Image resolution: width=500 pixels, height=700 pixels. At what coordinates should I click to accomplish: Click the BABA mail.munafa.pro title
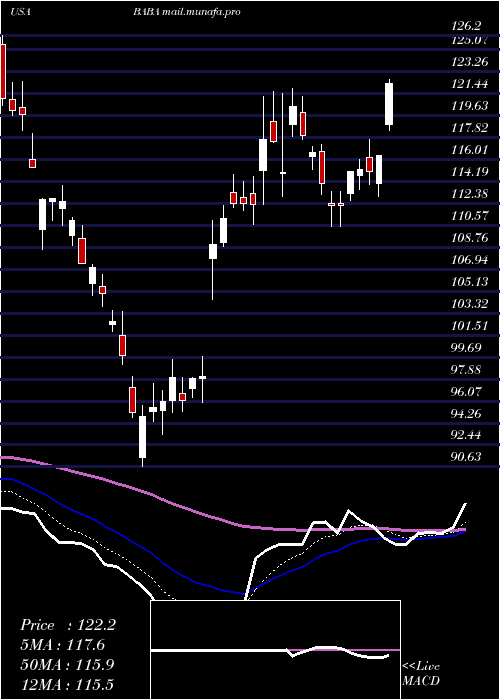pos(187,12)
